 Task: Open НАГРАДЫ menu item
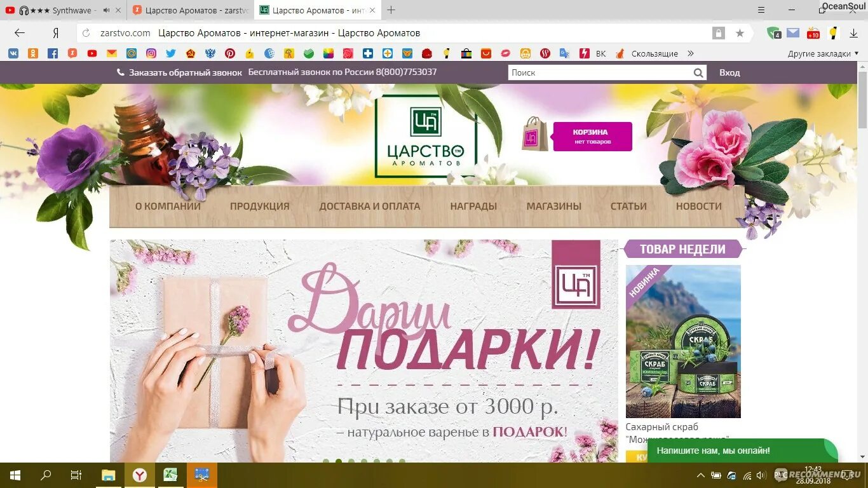click(x=473, y=206)
